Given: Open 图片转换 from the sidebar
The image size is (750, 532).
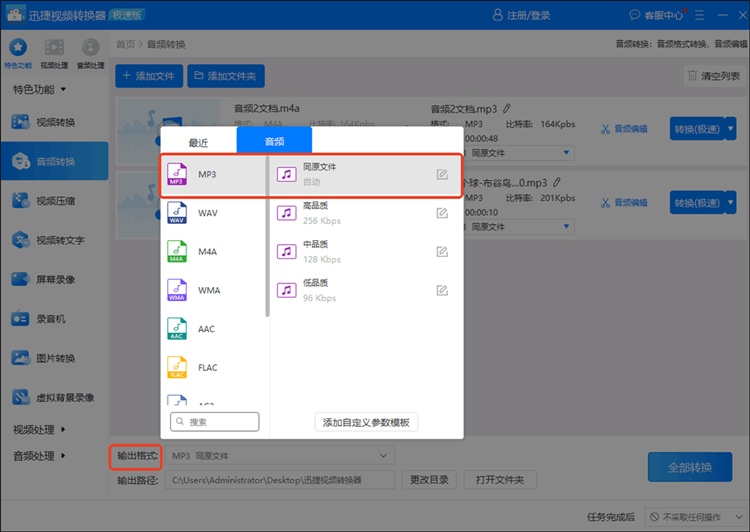Looking at the screenshot, I should pos(55,358).
